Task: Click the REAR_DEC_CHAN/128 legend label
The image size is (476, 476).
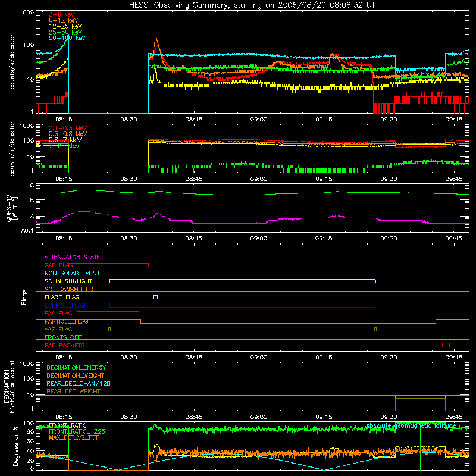Action: (79, 383)
